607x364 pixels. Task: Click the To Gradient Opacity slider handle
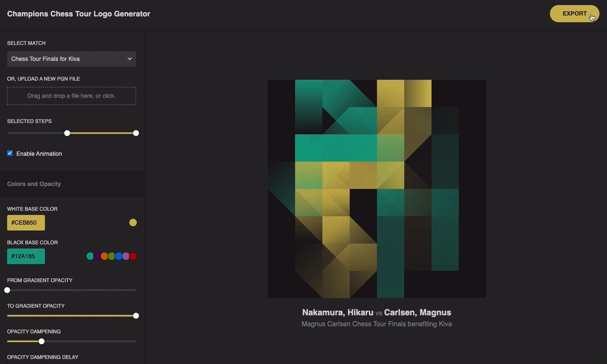click(x=136, y=316)
